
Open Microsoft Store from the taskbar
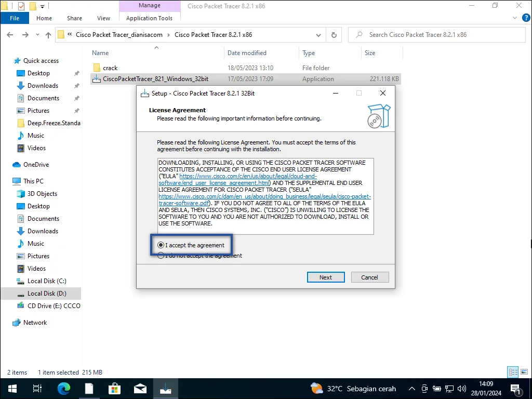pos(114,389)
